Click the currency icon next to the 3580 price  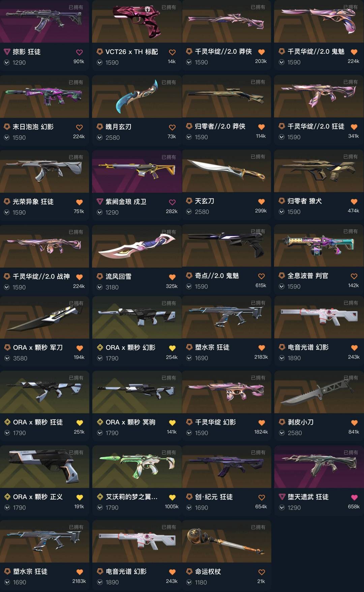(x=7, y=359)
